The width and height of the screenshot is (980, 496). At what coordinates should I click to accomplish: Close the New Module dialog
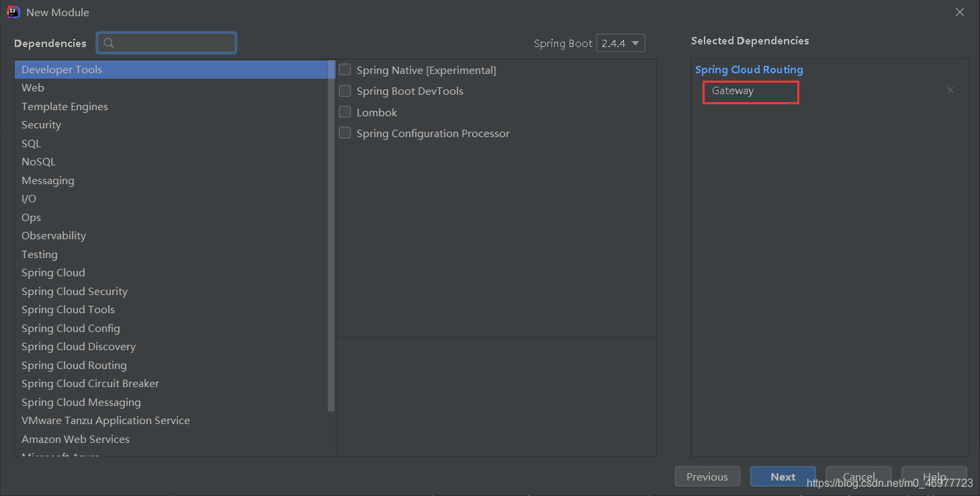click(x=961, y=12)
